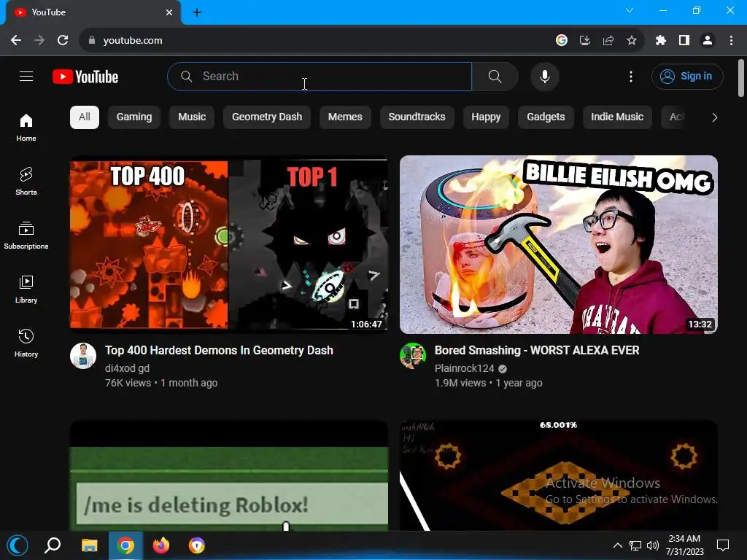The image size is (747, 560).
Task: Toggle Chrome side panel
Action: pos(684,41)
